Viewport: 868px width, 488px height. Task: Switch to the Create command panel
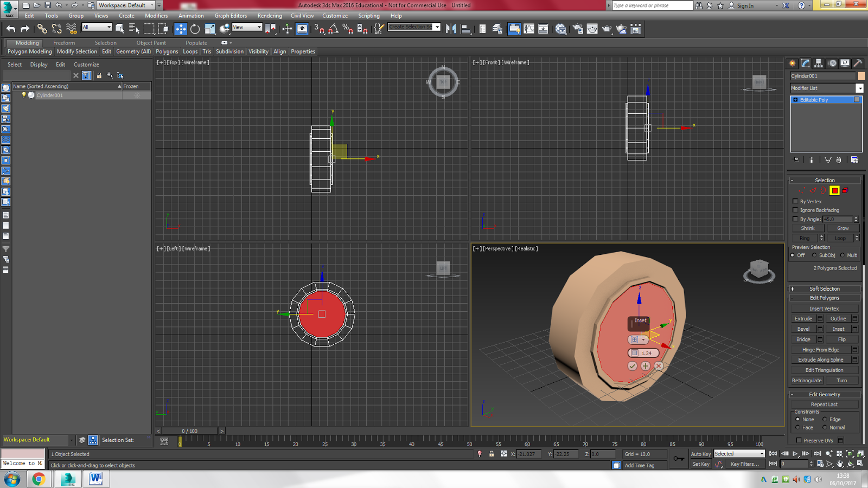coord(793,63)
